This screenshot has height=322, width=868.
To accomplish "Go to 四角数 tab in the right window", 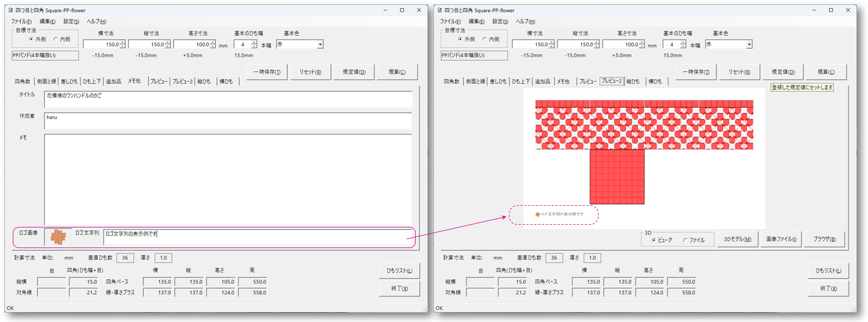I will point(451,81).
